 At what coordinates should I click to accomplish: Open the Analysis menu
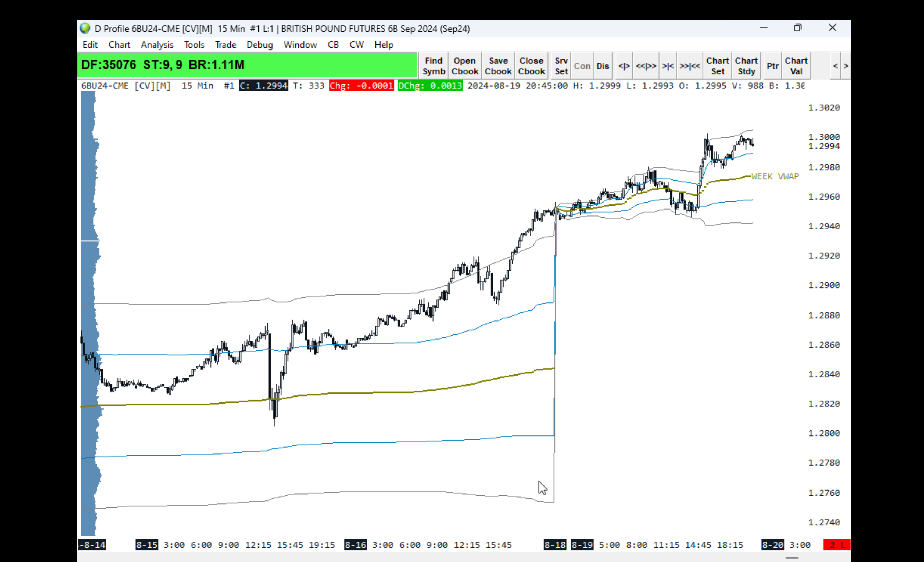tap(157, 45)
